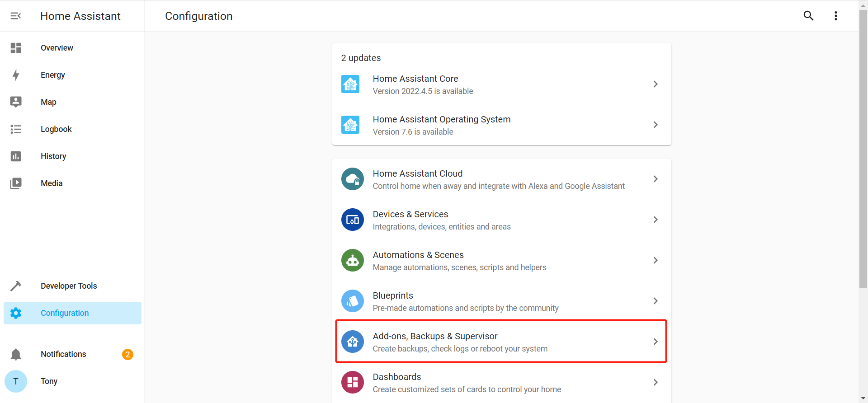The width and height of the screenshot is (868, 403).
Task: Expand the Home Assistant Operating System chevron
Action: pyautogui.click(x=656, y=125)
